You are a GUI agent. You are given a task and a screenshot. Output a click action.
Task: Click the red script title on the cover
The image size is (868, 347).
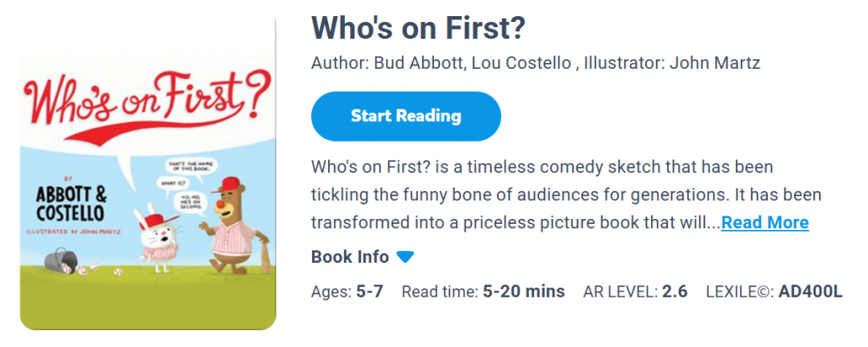(146, 103)
